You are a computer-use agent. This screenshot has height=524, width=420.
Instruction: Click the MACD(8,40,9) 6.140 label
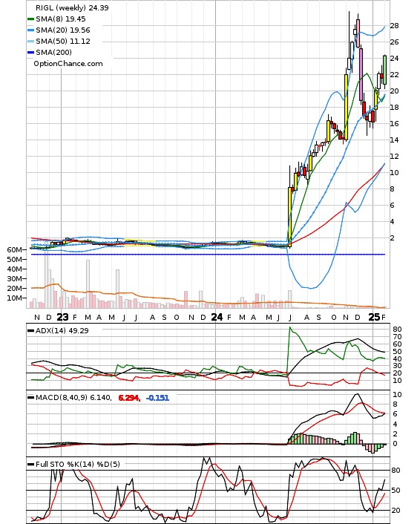(x=73, y=398)
